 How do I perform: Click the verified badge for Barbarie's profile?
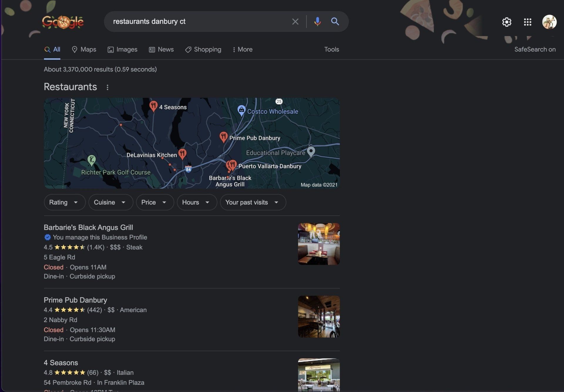point(47,237)
